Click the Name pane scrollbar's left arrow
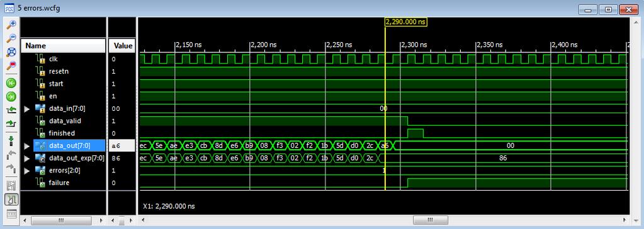The height and width of the screenshot is (229, 644). coord(24,220)
